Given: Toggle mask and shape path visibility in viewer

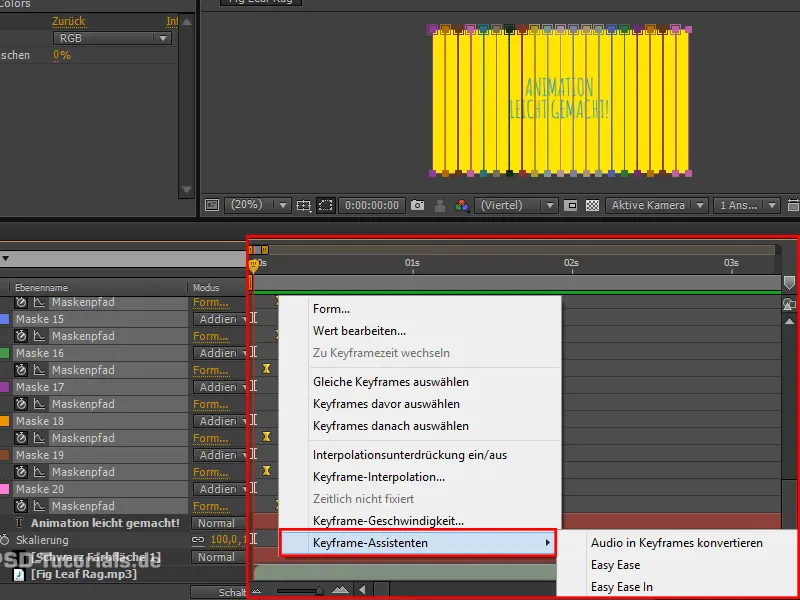Looking at the screenshot, I should pos(326,206).
